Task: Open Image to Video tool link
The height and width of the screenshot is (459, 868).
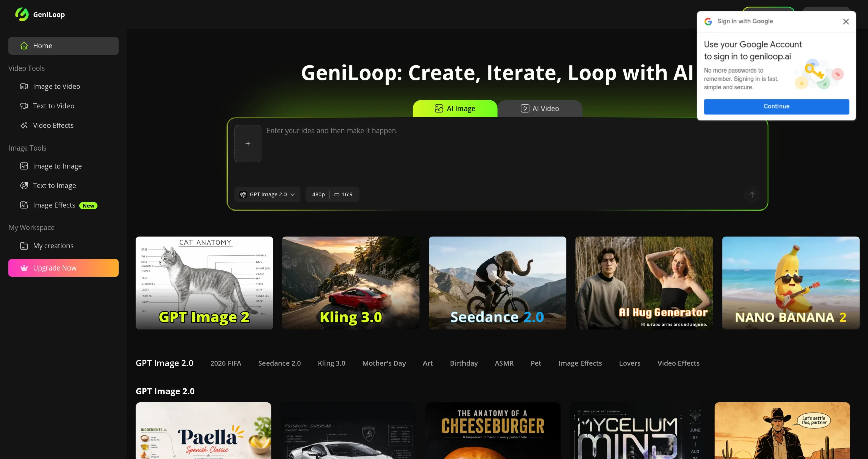Action: (x=63, y=86)
